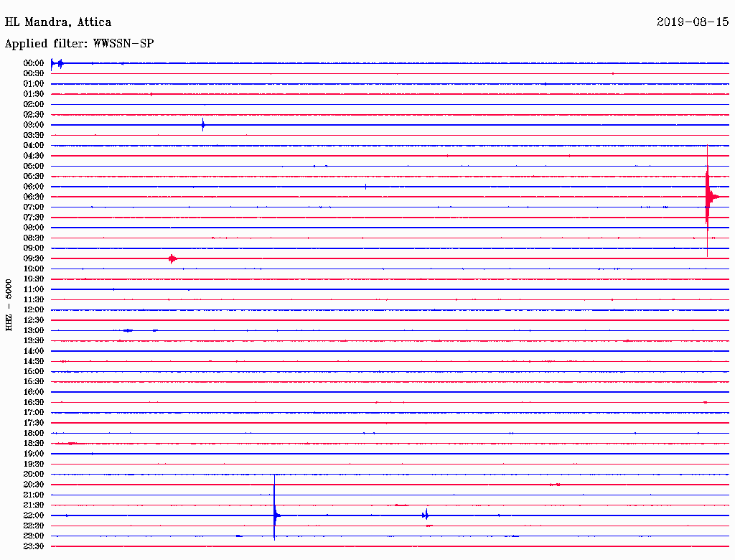Screen dimensions: 735x560
Task: Select the 07:00 time label
Action: click(34, 207)
